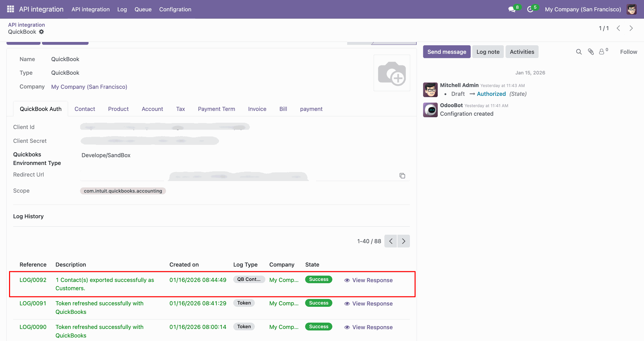Click the Success badge for LOG/0090
Image resolution: width=644 pixels, height=341 pixels.
coord(319,327)
